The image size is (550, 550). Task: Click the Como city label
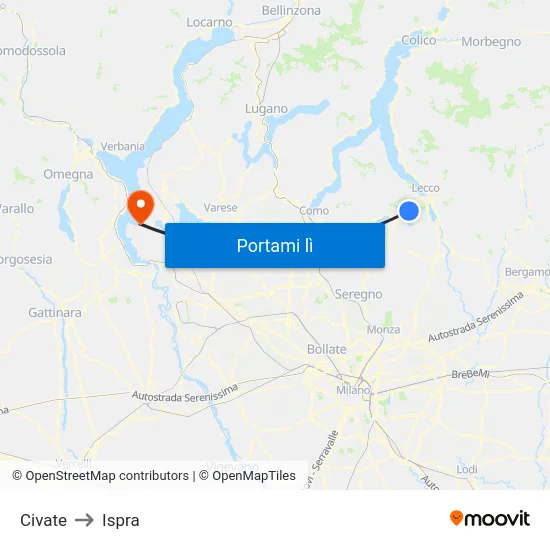[x=314, y=211]
